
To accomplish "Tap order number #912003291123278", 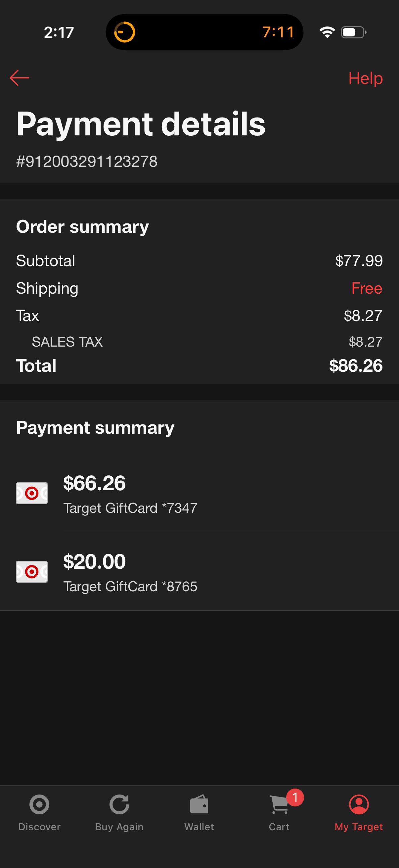I will 87,162.
